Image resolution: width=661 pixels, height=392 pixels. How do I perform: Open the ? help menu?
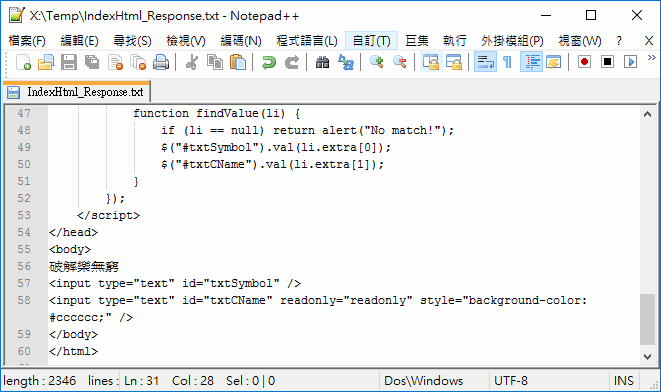click(619, 41)
